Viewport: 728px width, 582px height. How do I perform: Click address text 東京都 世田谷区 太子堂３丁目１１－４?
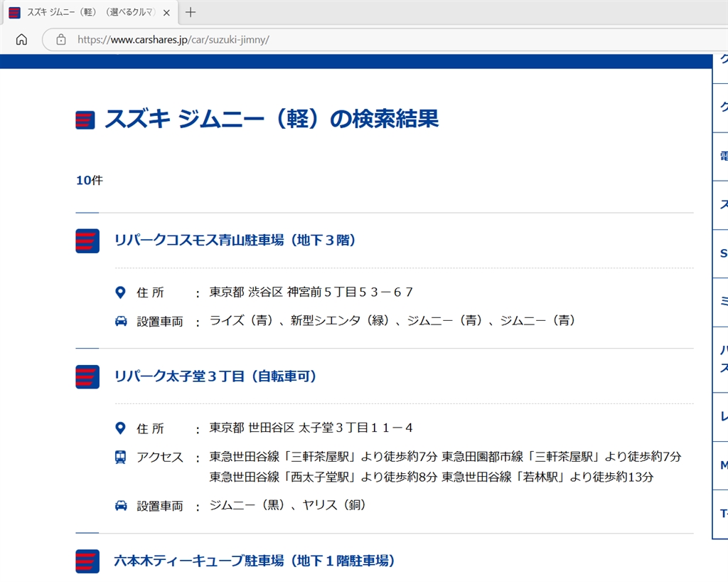[311, 428]
